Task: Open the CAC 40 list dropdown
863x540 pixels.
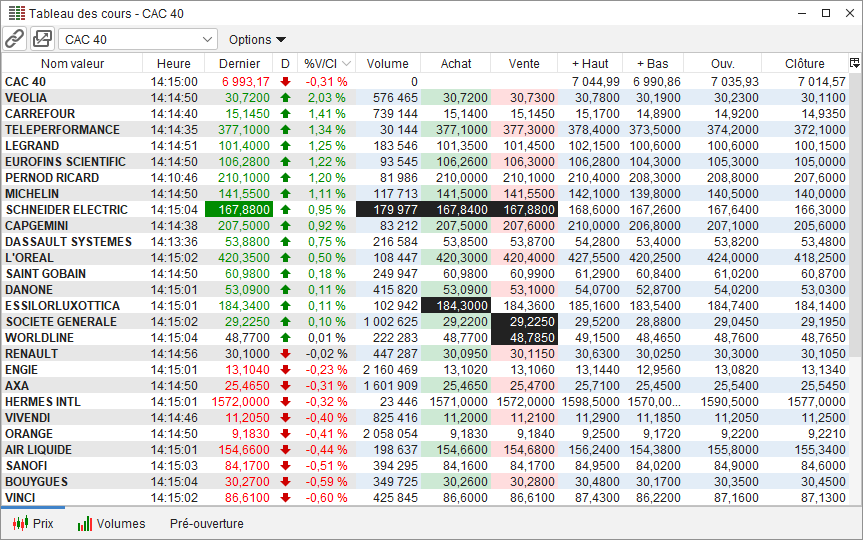Action: [x=207, y=40]
